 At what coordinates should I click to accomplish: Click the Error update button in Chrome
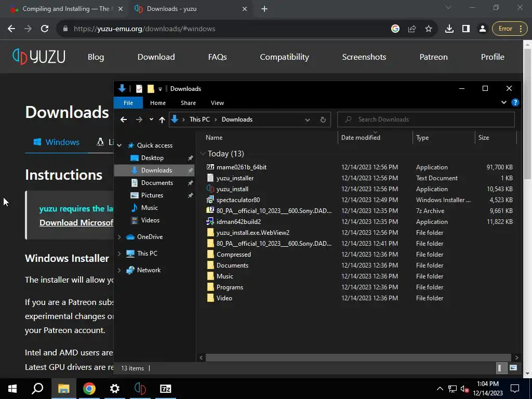pyautogui.click(x=509, y=29)
